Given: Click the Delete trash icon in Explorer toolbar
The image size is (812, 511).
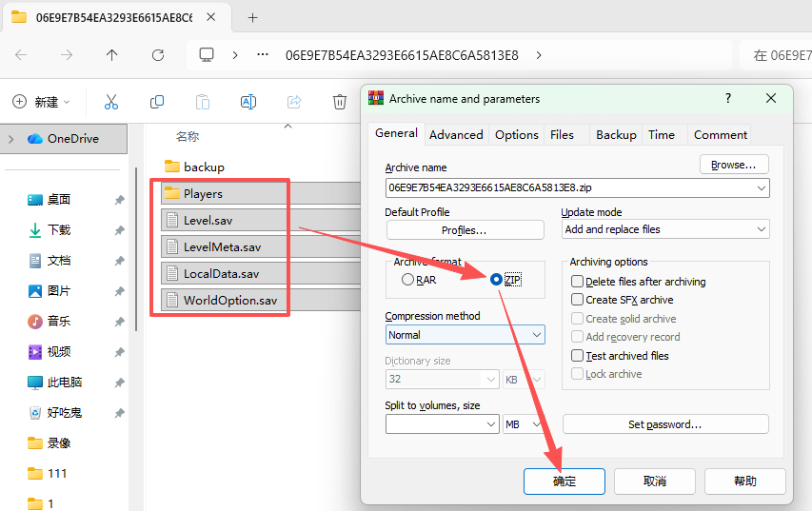Looking at the screenshot, I should 339,102.
